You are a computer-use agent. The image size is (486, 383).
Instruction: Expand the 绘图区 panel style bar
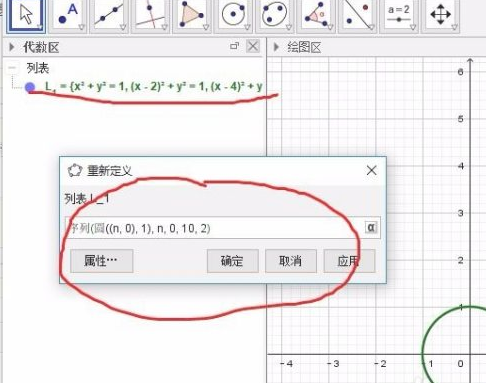coord(276,47)
